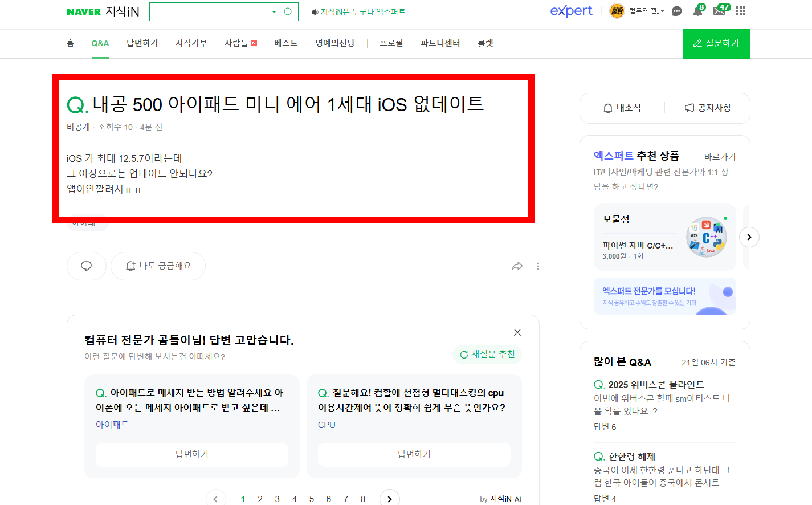Click the 나도 궁금해요 button
This screenshot has height=505, width=812.
(158, 266)
